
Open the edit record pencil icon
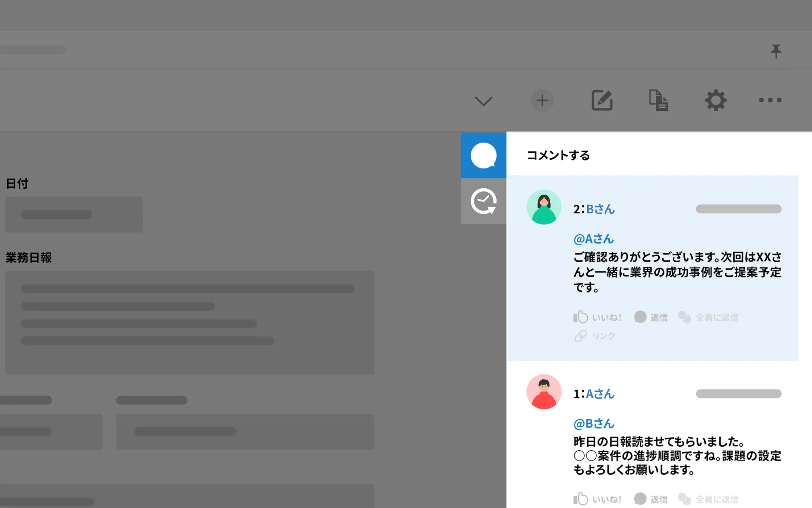coord(602,100)
